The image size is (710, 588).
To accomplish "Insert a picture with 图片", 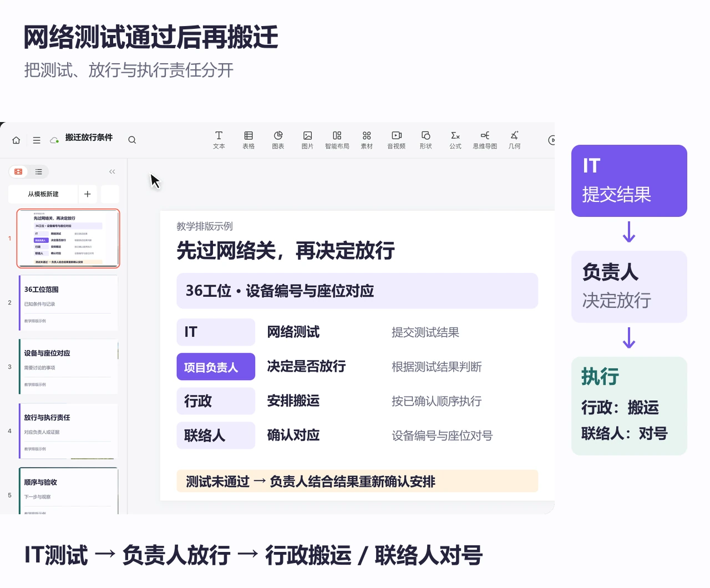I will [308, 140].
